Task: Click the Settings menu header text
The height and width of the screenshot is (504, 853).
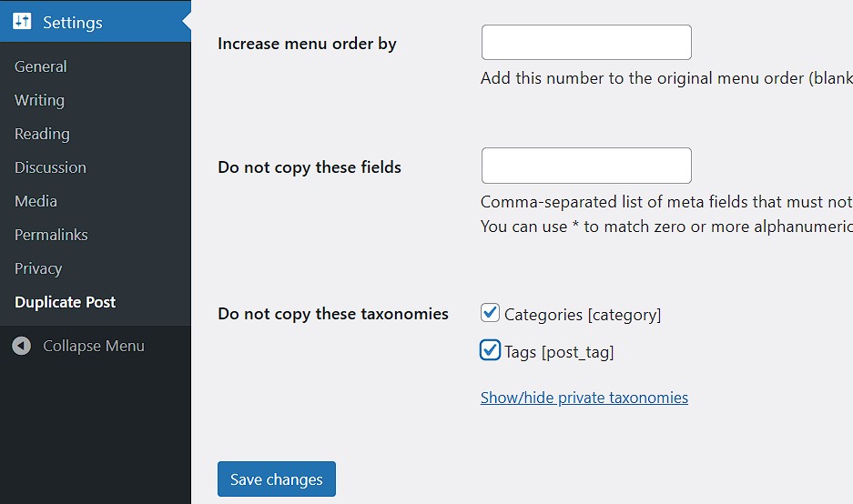Action: [x=73, y=23]
